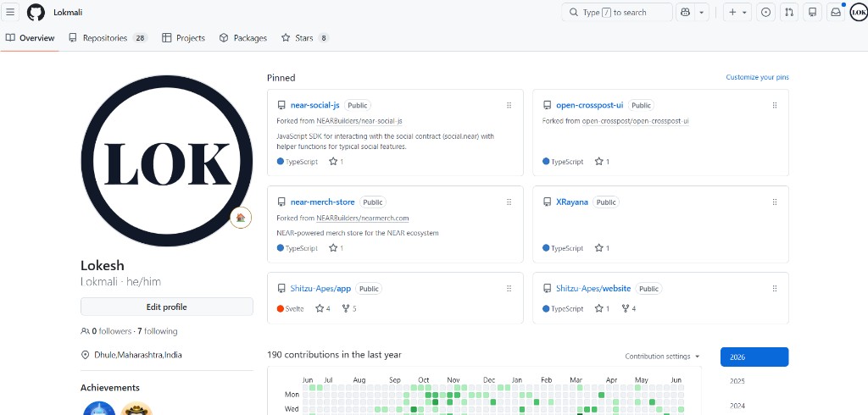
Task: Switch to the Stars tab
Action: tap(305, 37)
